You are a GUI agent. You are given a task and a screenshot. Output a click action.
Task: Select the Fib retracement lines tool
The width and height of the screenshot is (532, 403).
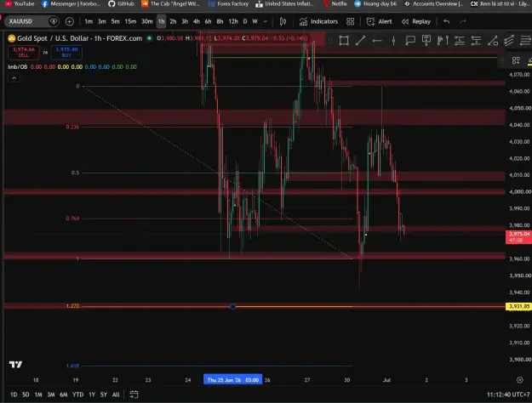525,41
